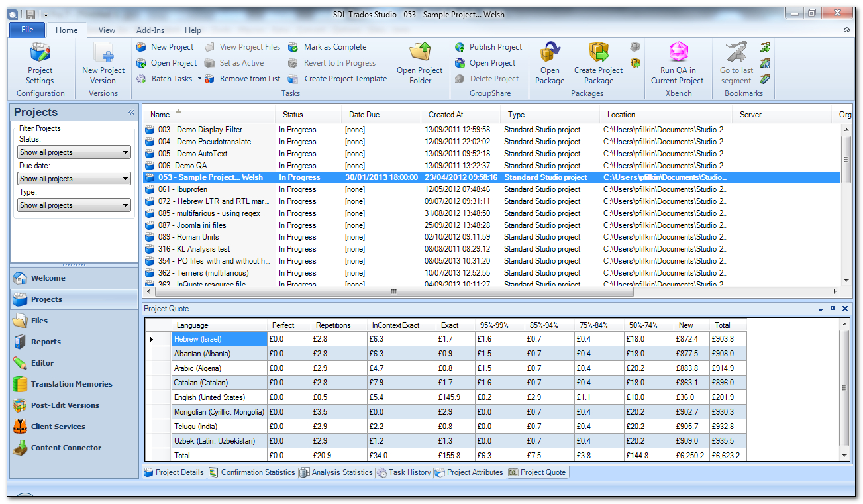Click English (United States) row in quote
Viewport: 863px width, 504px height.
point(446,397)
